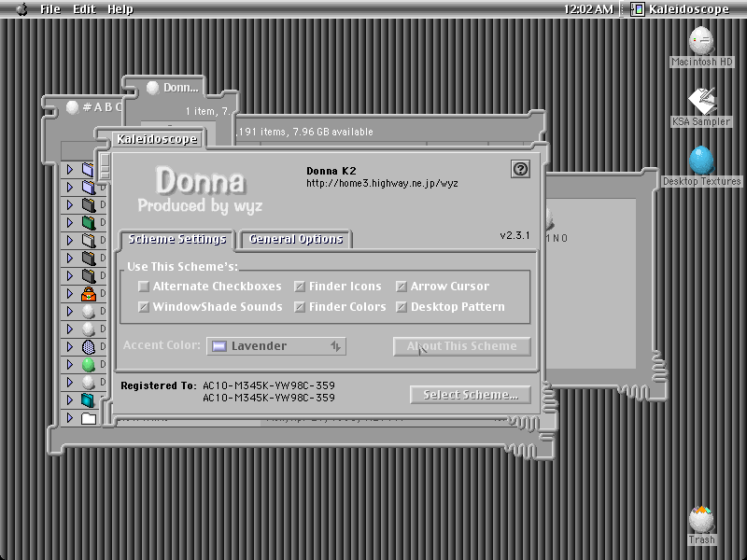Switch to the General Options tab
Screen dimensions: 747x560
coord(296,239)
